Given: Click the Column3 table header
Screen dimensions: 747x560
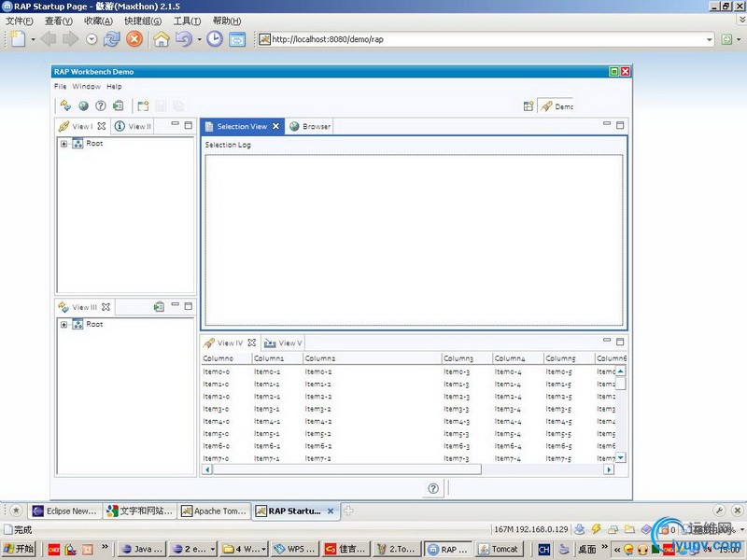Looking at the screenshot, I should point(458,358).
